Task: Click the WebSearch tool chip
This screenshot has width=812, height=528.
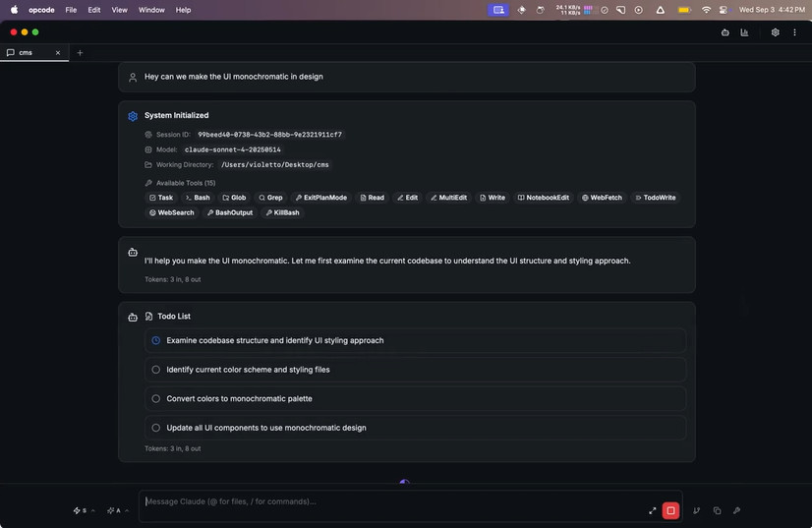Action: pyautogui.click(x=172, y=212)
